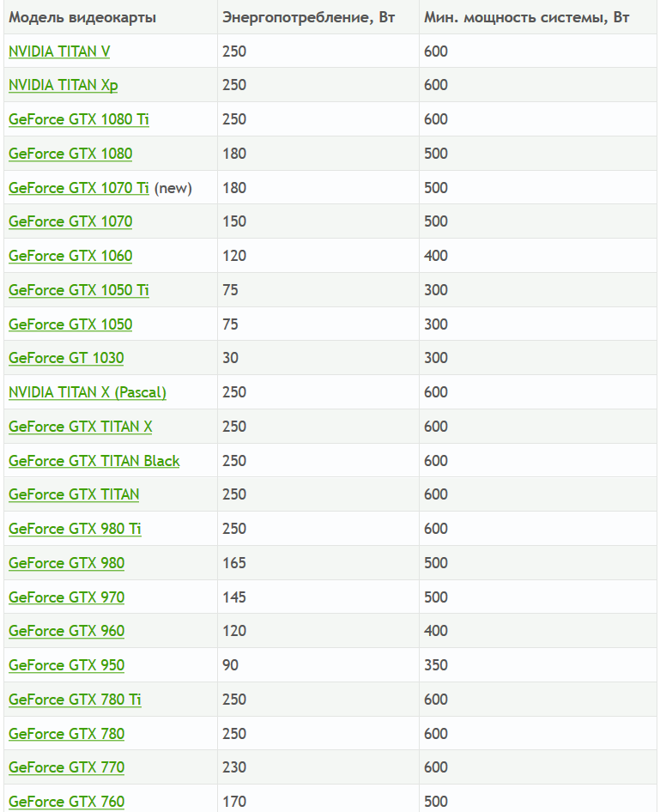Click the GeForce GTX TITAN Black link
The width and height of the screenshot is (660, 812).
(94, 460)
